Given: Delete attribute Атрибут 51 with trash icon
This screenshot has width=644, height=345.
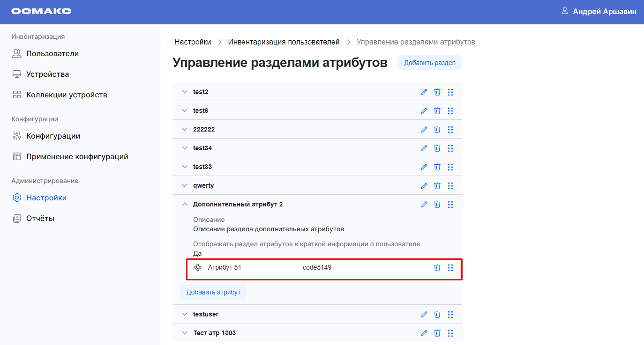Looking at the screenshot, I should 437,268.
